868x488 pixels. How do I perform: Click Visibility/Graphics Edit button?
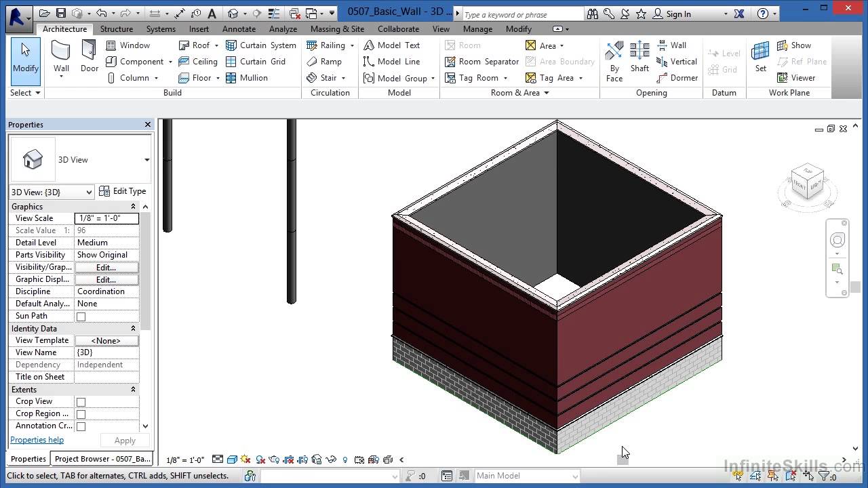click(x=106, y=267)
